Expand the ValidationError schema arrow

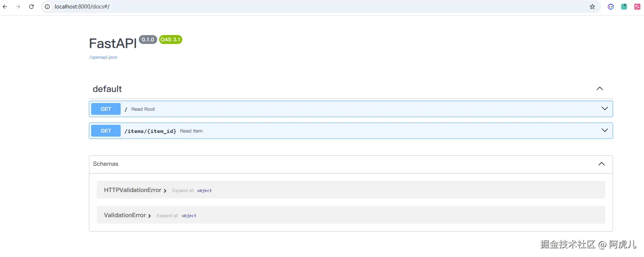[x=149, y=216]
